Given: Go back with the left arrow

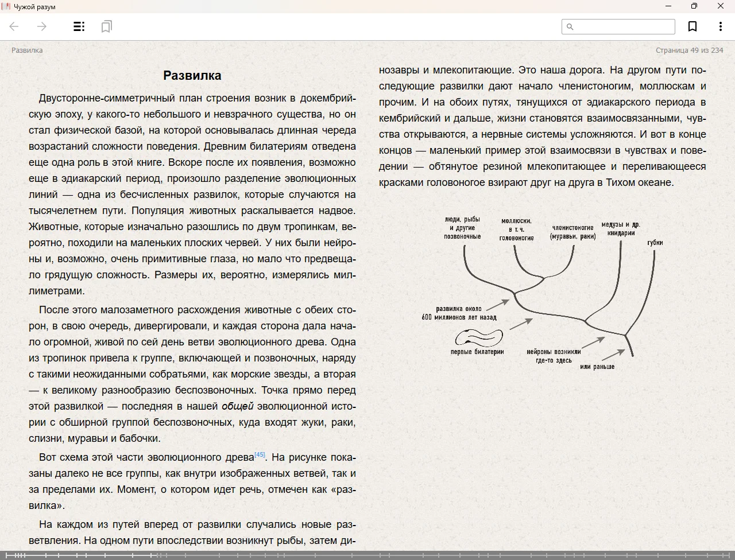Looking at the screenshot, I should 14,26.
